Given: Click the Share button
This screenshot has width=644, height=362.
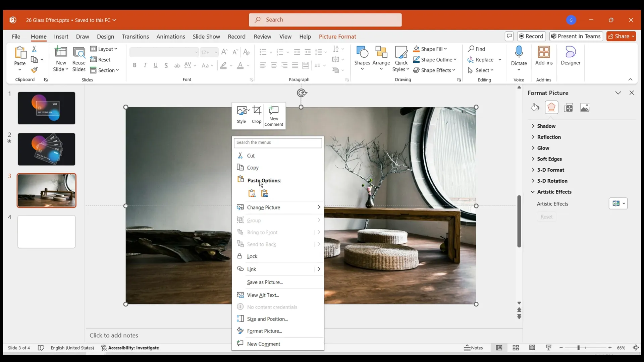Looking at the screenshot, I should click(621, 36).
